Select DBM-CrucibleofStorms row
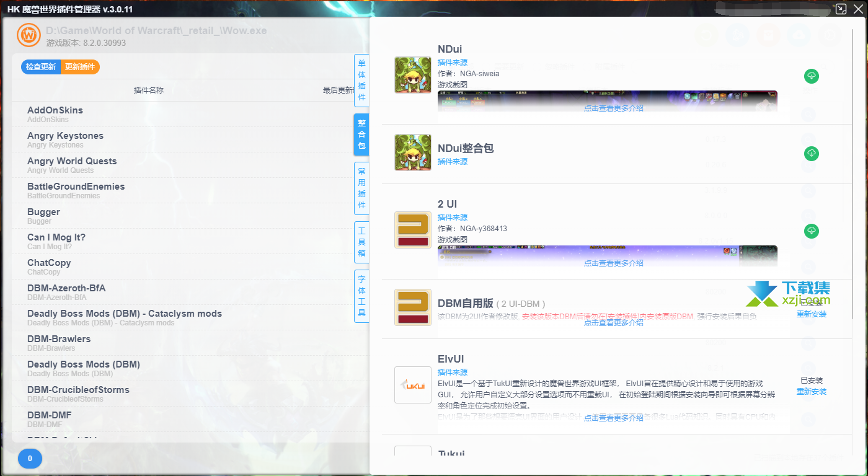The width and height of the screenshot is (868, 476). tap(189, 394)
